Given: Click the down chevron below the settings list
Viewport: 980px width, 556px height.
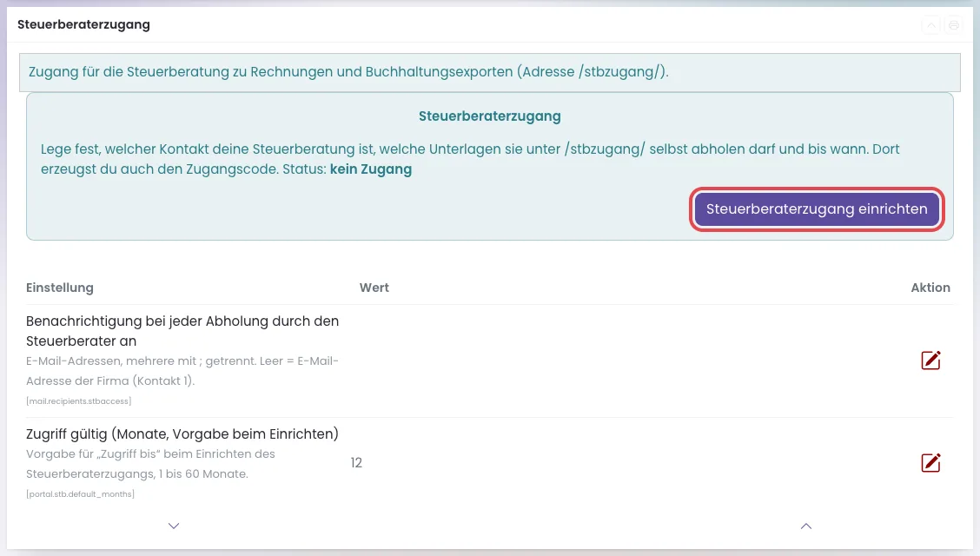Looking at the screenshot, I should 174,526.
